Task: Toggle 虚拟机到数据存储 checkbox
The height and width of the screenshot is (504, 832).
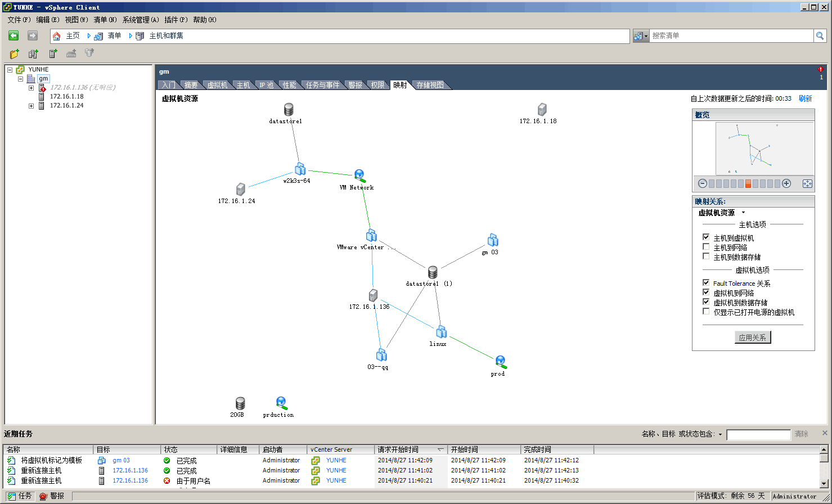Action: point(706,302)
